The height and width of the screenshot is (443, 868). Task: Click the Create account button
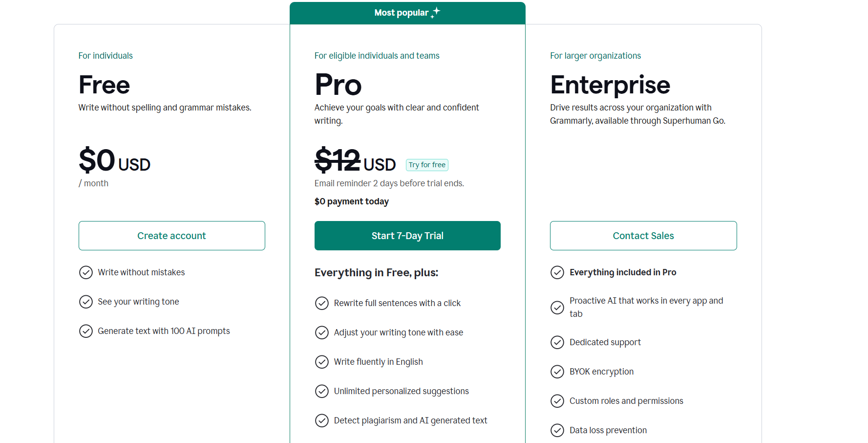171,236
